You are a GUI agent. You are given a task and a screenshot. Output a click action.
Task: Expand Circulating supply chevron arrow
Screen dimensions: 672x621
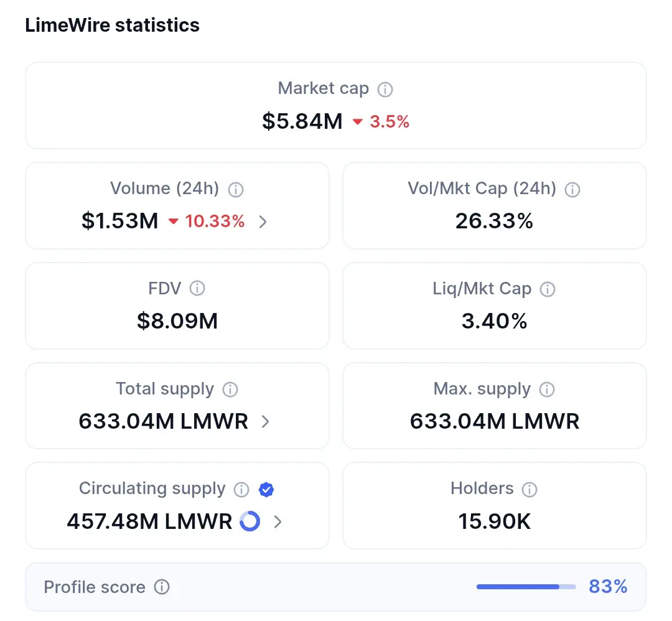(x=278, y=521)
